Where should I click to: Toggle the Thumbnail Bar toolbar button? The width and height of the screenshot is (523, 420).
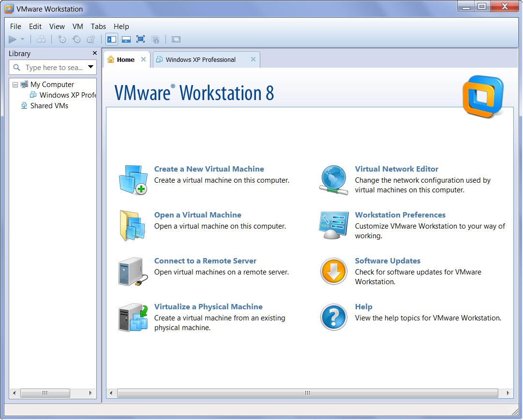[x=126, y=39]
